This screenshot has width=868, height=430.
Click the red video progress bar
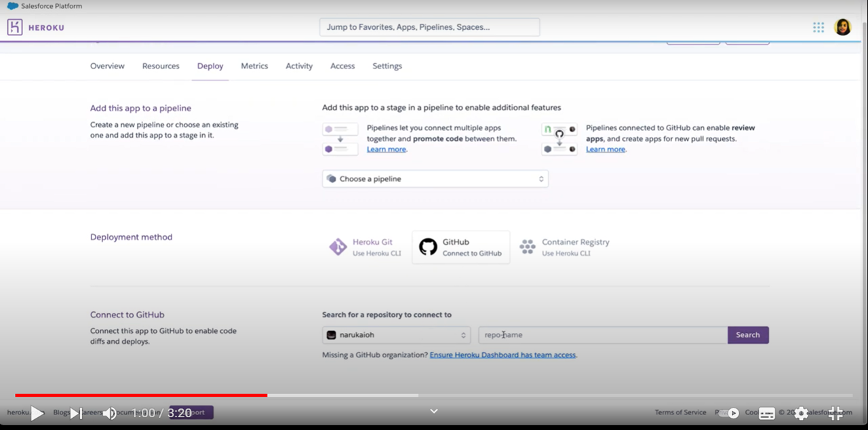coord(136,395)
